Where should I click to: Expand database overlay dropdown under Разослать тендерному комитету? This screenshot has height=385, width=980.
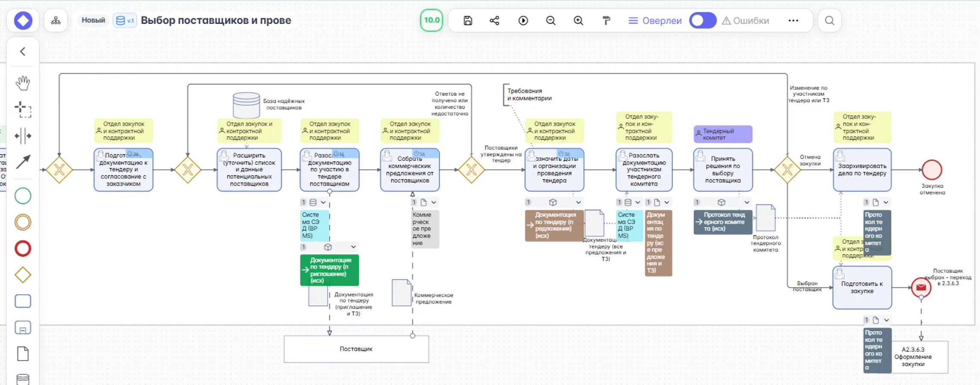638,202
